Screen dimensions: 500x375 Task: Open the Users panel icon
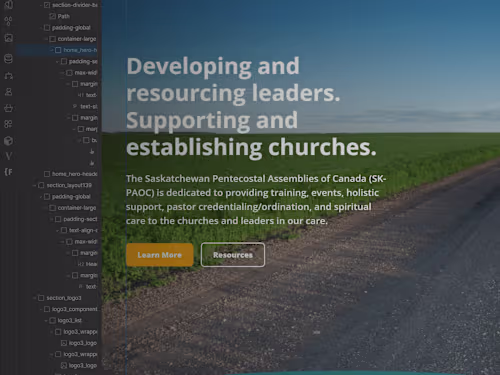click(x=9, y=92)
